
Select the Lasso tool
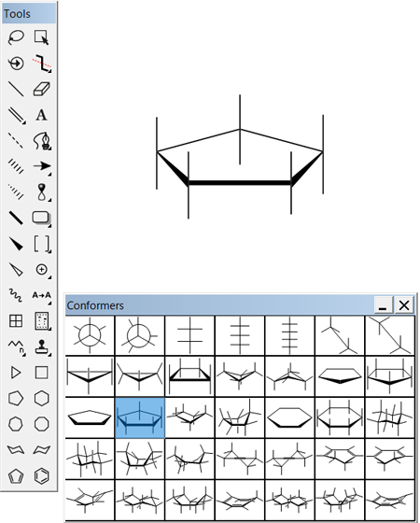pyautogui.click(x=16, y=37)
